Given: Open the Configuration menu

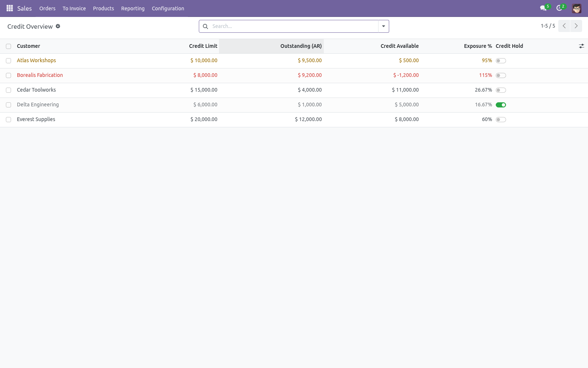Looking at the screenshot, I should tap(168, 8).
